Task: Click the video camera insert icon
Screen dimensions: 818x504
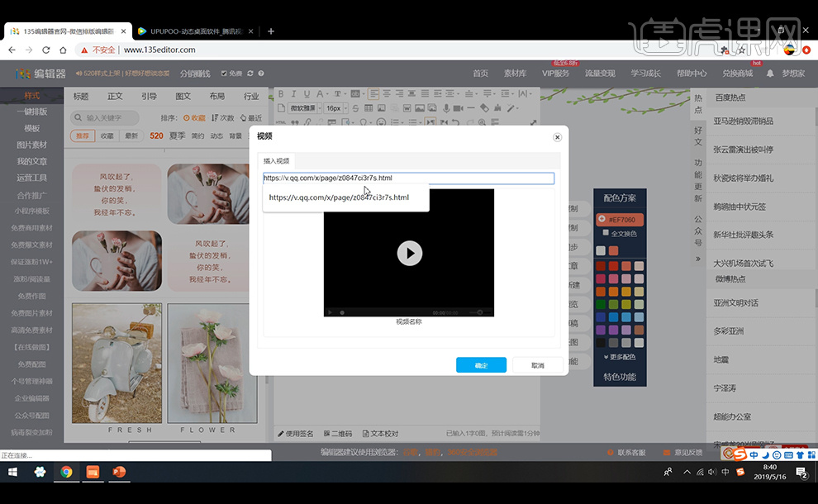Action: (x=458, y=108)
